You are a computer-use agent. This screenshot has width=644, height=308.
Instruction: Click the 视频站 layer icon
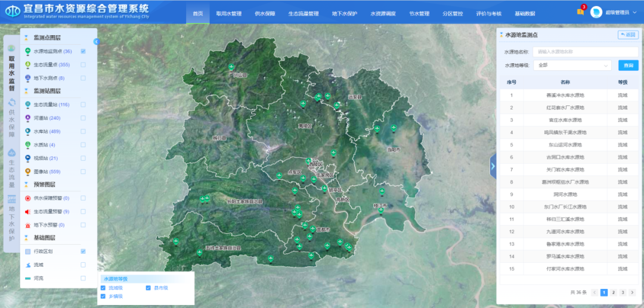pyautogui.click(x=27, y=158)
